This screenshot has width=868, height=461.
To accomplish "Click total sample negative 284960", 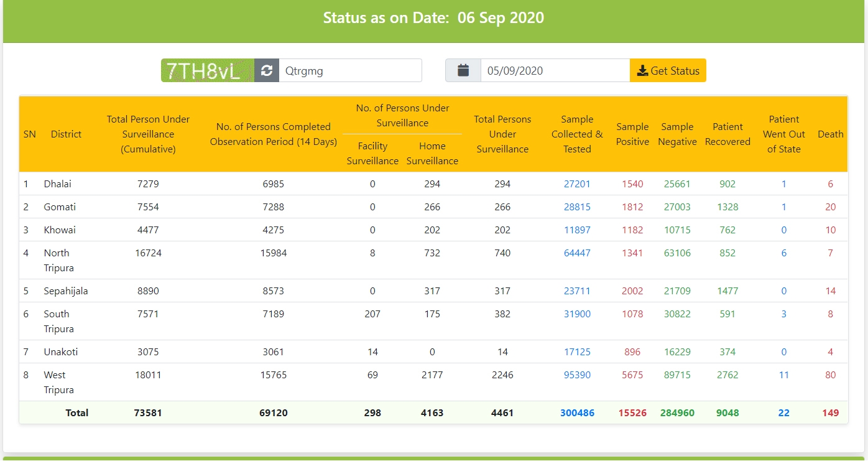I will pyautogui.click(x=677, y=413).
